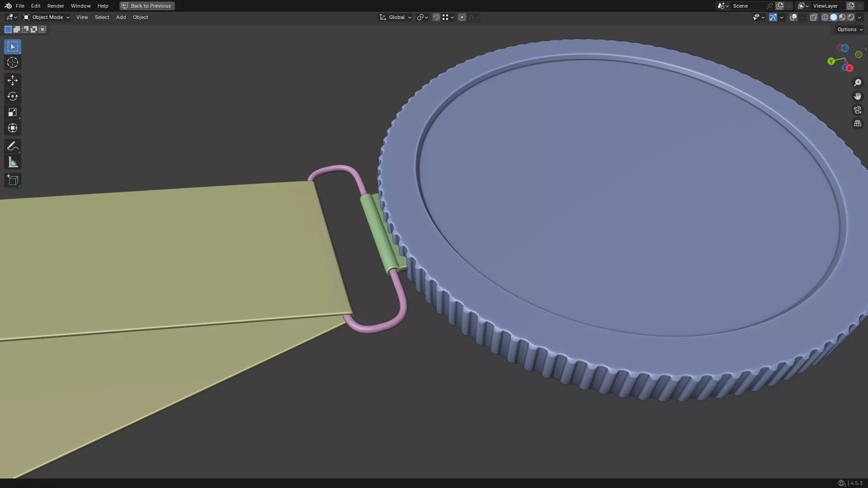The width and height of the screenshot is (868, 488).
Task: Select the Add Cube tool
Action: tap(12, 180)
